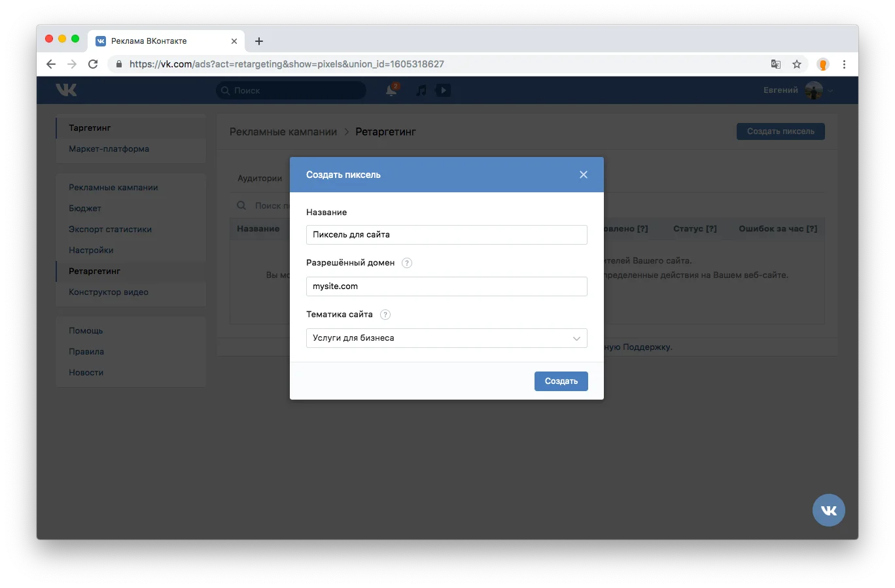Open Рекламные кампании in sidebar
This screenshot has height=588, width=895.
(x=131, y=188)
